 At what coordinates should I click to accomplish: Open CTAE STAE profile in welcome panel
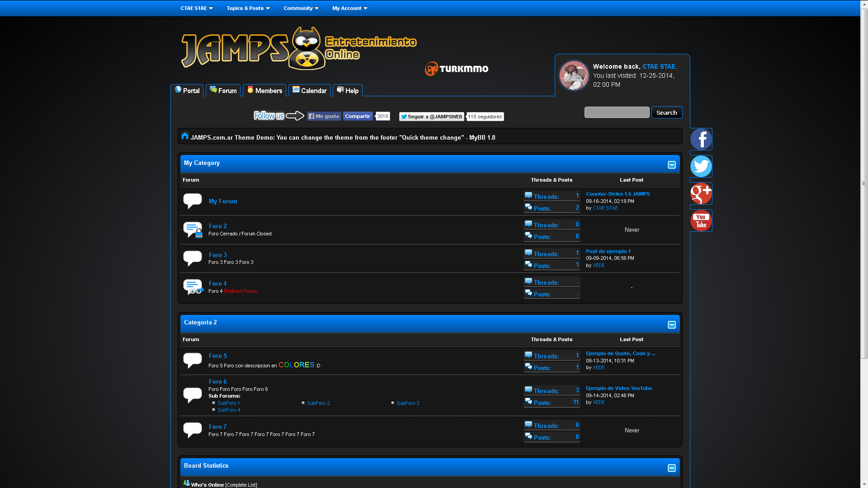659,66
